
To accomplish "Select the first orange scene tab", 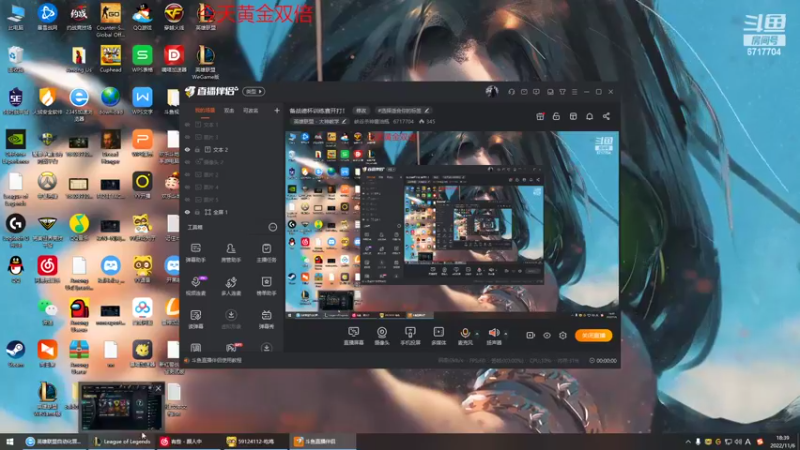I will (205, 110).
